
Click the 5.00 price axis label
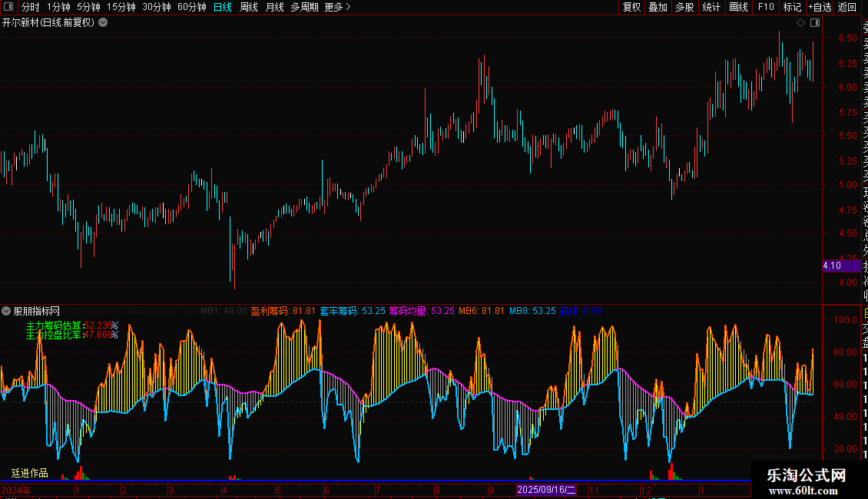coord(847,185)
